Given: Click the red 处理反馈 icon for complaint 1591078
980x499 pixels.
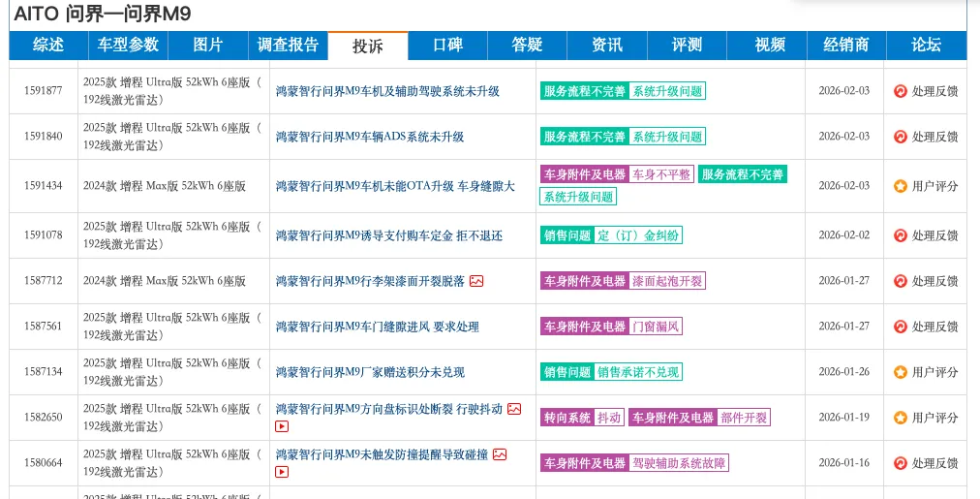Looking at the screenshot, I should [900, 235].
